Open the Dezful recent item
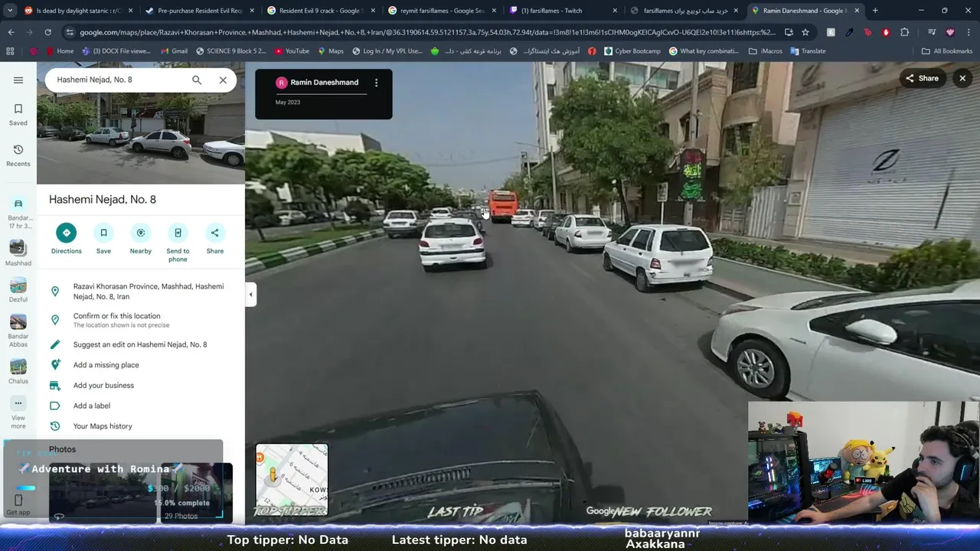Viewport: 980px width, 551px height. 18,290
